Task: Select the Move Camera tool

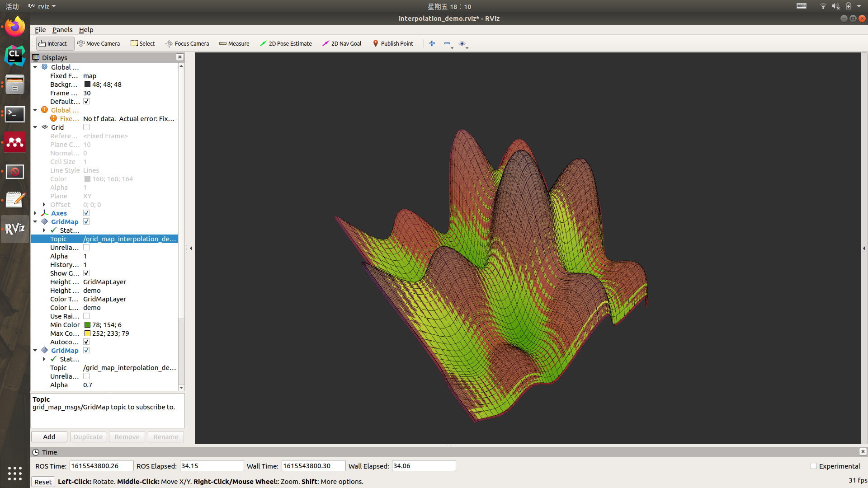Action: (x=99, y=43)
